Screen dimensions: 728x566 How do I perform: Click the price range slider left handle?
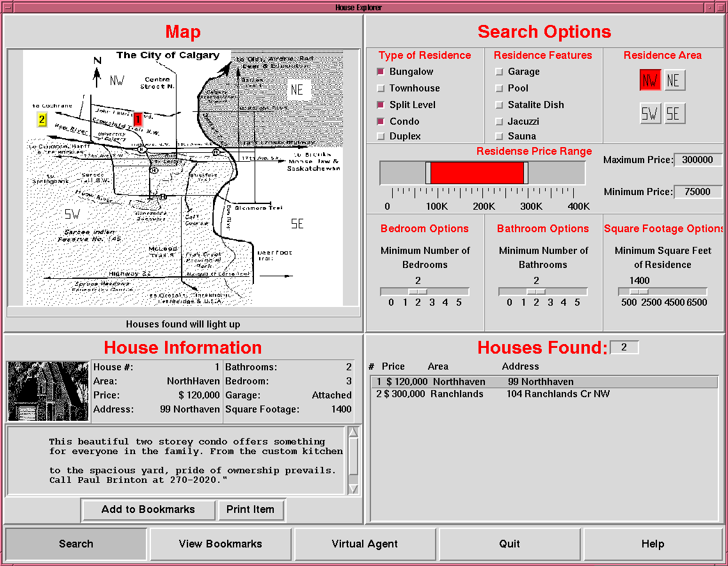pos(428,173)
